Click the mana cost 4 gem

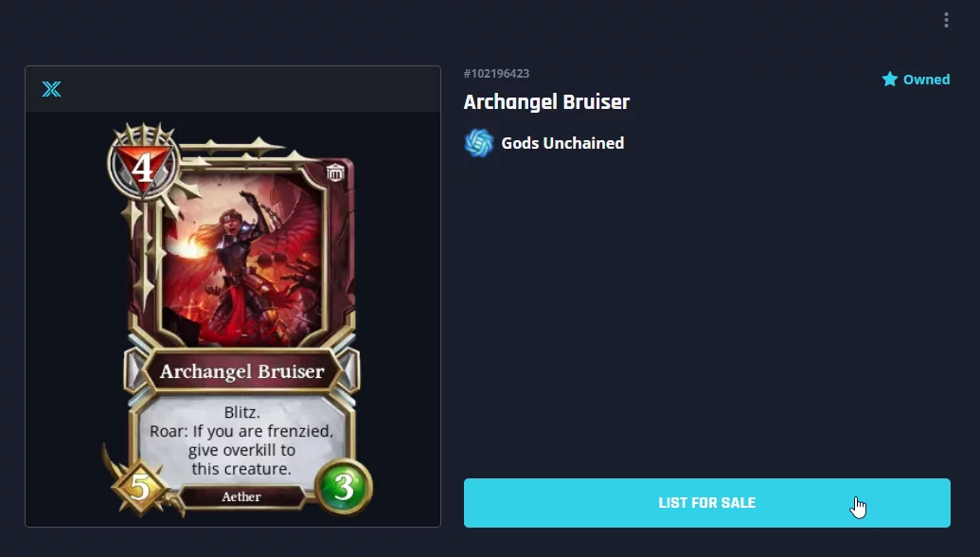tap(143, 166)
